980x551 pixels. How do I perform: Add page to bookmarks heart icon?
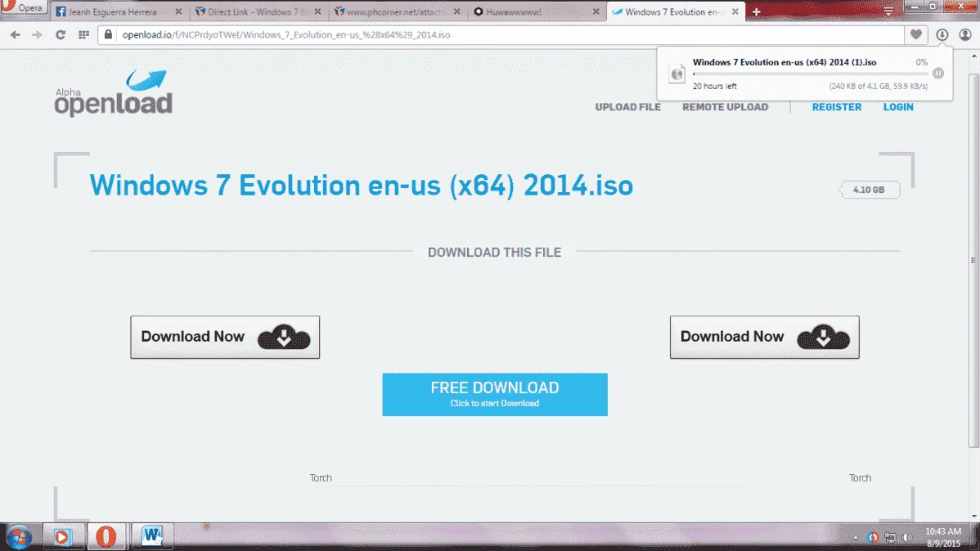click(x=915, y=35)
